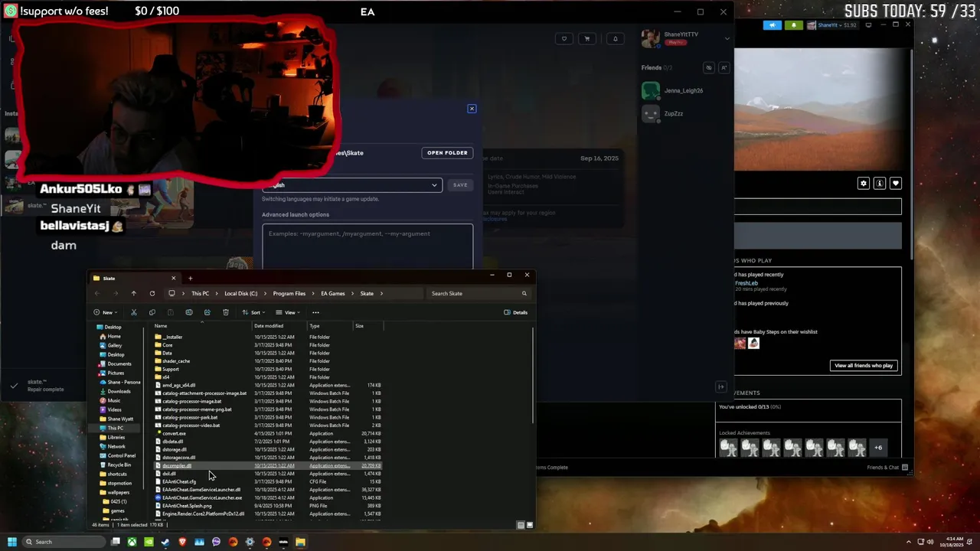Open Steam from the taskbar
Image resolution: width=980 pixels, height=551 pixels.
tap(165, 542)
